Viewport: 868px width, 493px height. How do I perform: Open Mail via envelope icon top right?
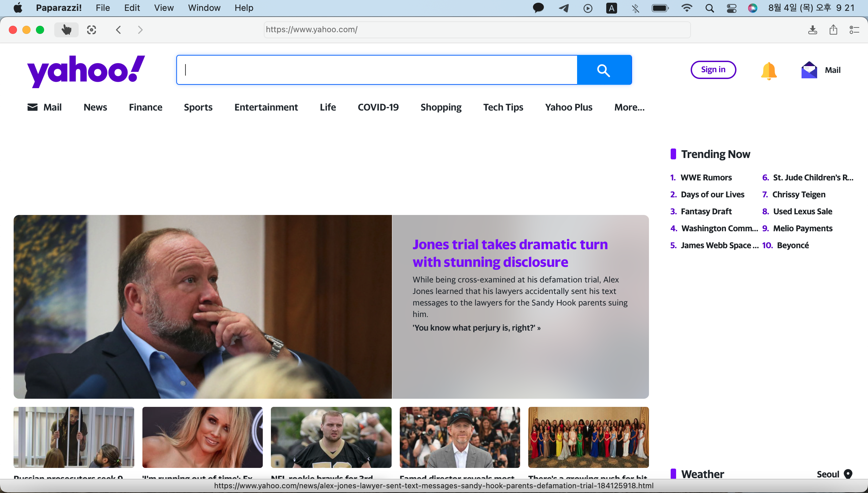(809, 70)
